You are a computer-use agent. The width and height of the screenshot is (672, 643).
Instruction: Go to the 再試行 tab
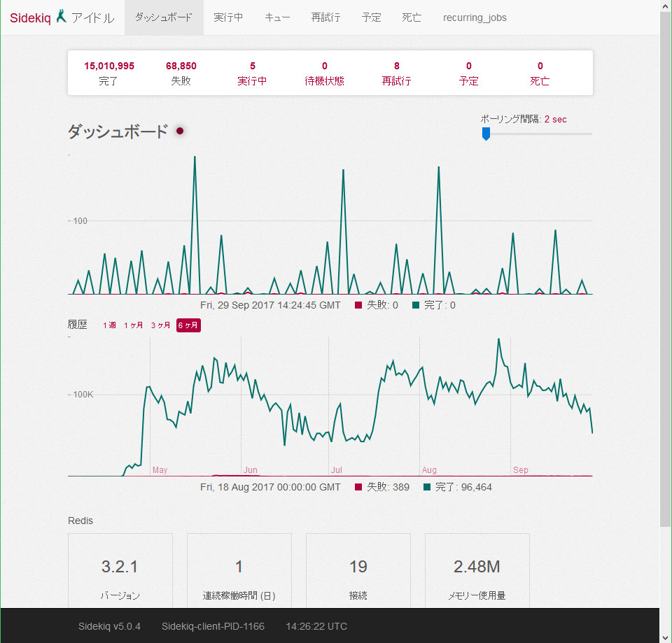pyautogui.click(x=325, y=17)
